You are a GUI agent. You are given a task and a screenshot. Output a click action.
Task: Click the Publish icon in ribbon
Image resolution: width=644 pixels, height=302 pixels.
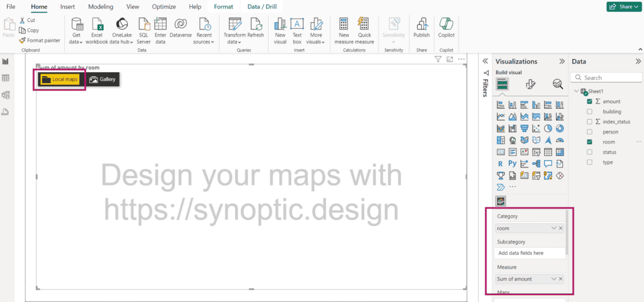[421, 25]
